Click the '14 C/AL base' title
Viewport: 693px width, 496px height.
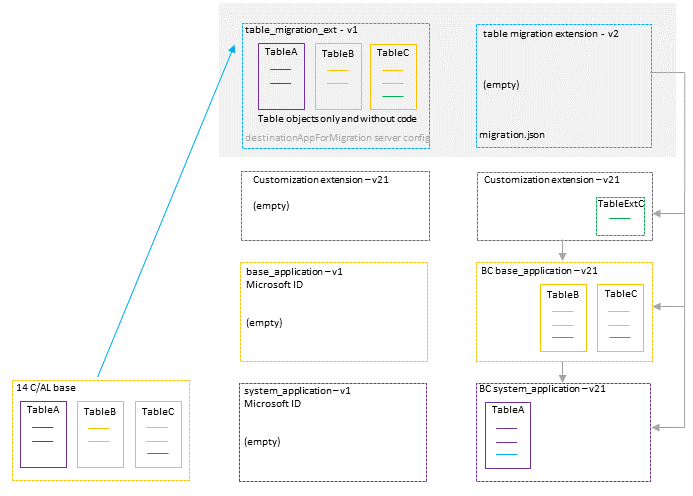pyautogui.click(x=46, y=388)
